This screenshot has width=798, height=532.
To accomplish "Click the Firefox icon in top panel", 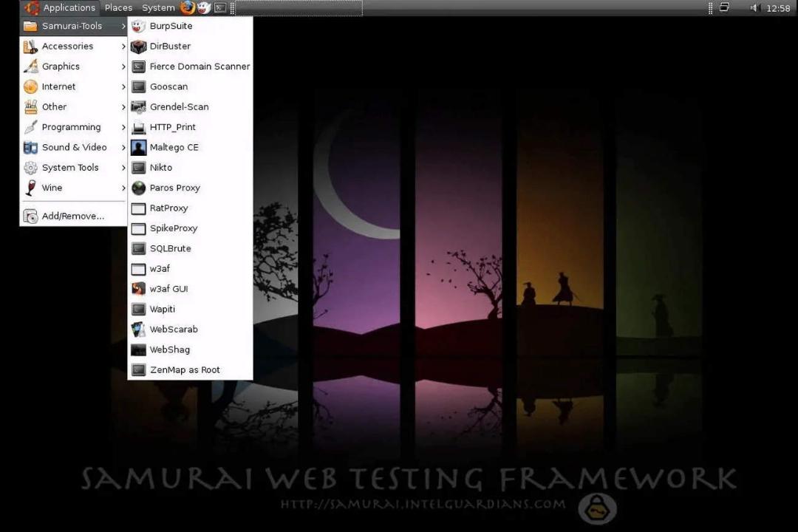I will 187,7.
